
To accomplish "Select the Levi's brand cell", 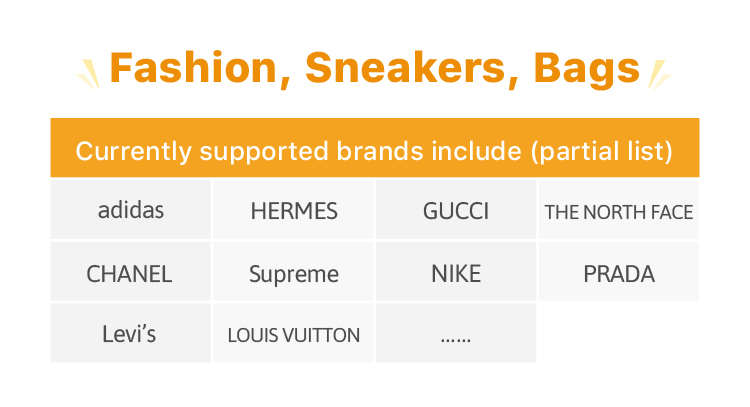I will 131,334.
